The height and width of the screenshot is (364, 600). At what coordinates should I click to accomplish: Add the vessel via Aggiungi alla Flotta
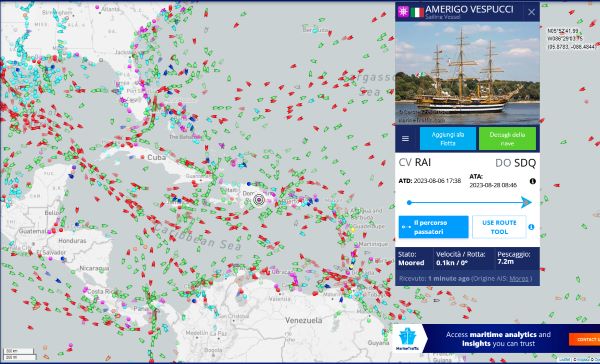[x=448, y=139]
